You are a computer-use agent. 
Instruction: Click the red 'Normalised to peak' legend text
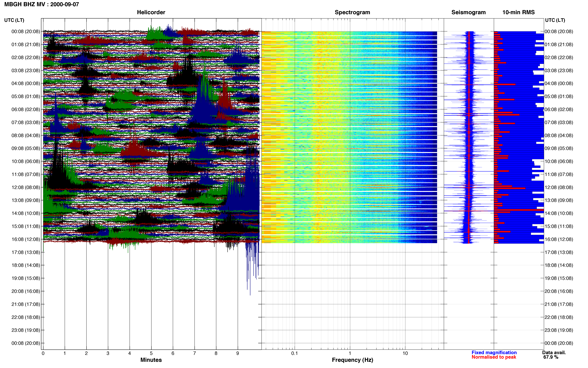[x=494, y=357]
